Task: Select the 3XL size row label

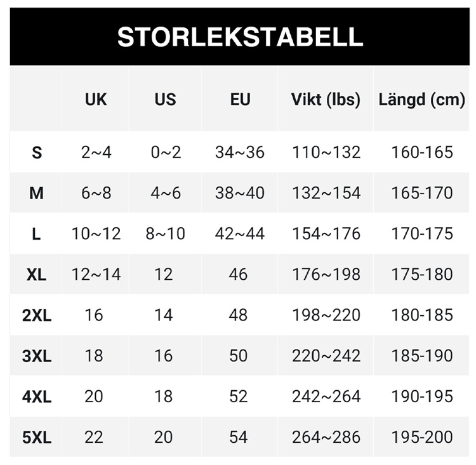Action: pyautogui.click(x=37, y=356)
